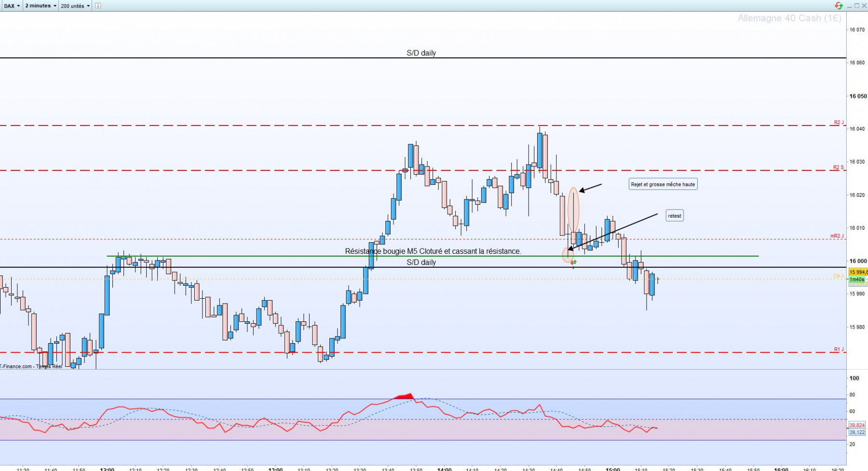Open the DAX instrument dropdown
Screen dimensions: 868x471
click(12, 6)
